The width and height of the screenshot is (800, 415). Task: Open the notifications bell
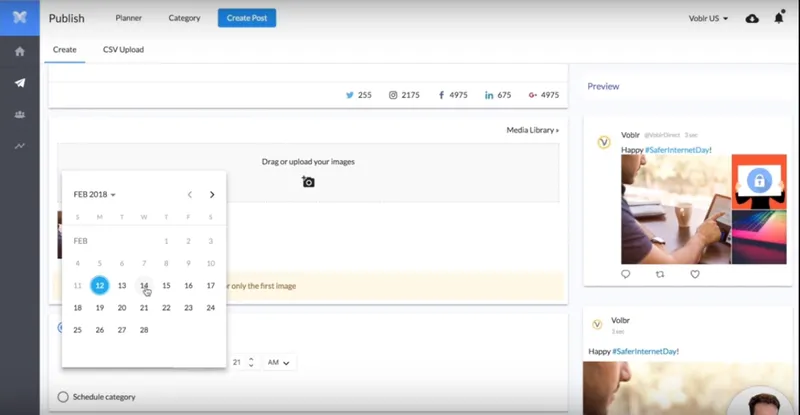click(779, 18)
